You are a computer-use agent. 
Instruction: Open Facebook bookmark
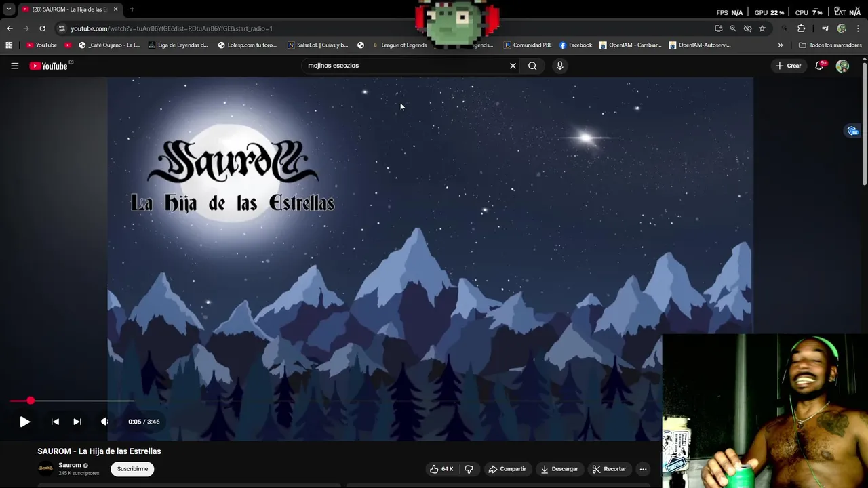coord(576,45)
